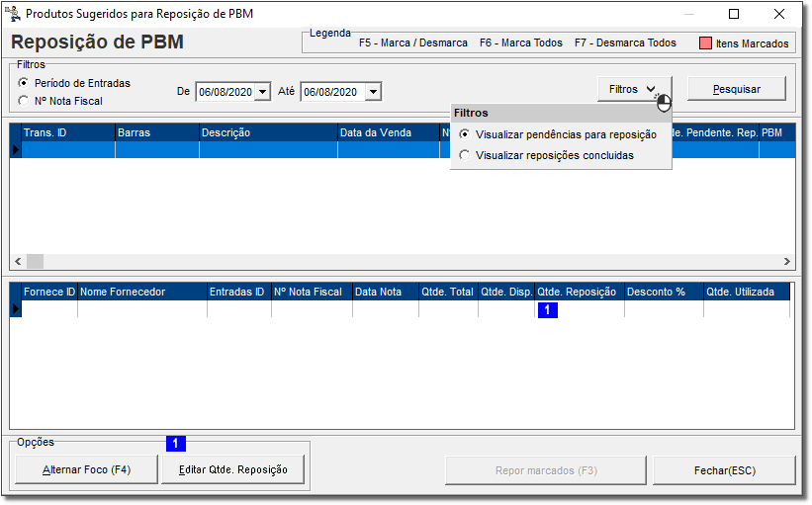Click the PBM column header
Screen dimensions: 812x505
click(x=776, y=132)
